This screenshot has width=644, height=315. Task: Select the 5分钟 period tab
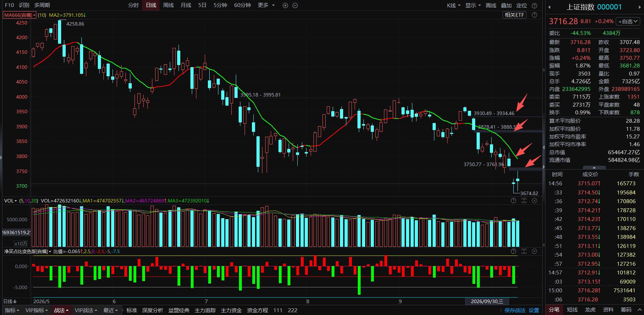220,5
